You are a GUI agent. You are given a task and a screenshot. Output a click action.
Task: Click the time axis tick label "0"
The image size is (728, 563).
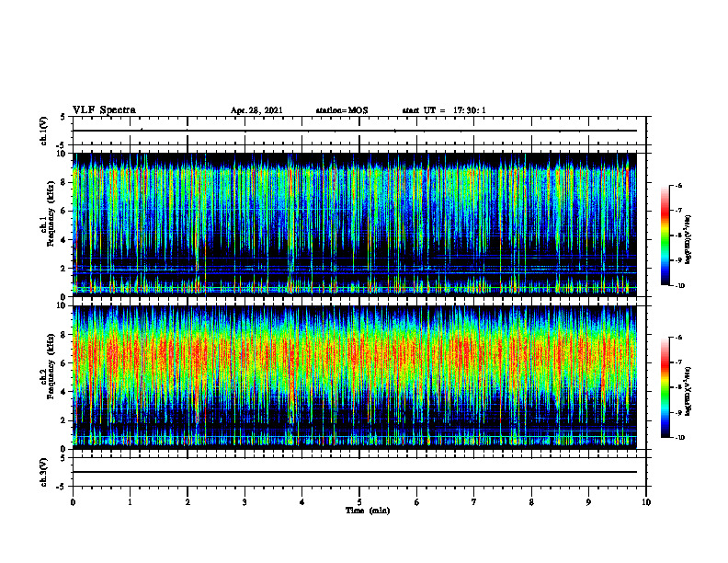tap(73, 502)
